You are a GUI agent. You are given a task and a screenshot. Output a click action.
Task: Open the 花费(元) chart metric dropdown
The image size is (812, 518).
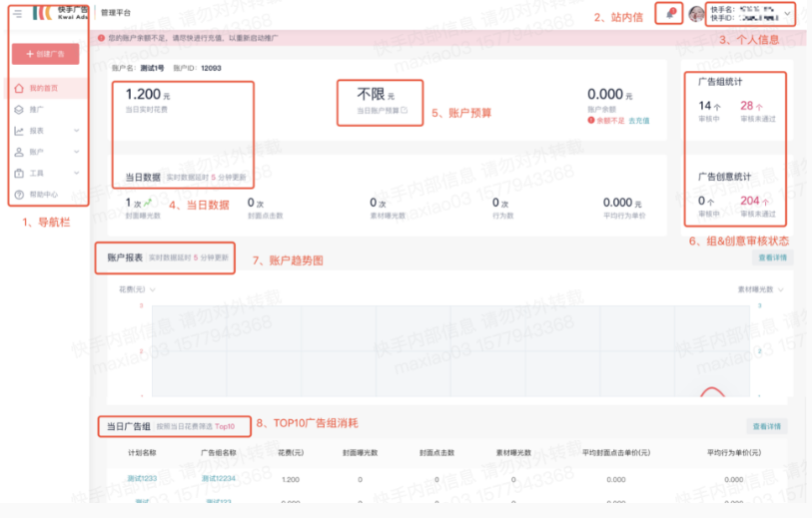(x=137, y=289)
